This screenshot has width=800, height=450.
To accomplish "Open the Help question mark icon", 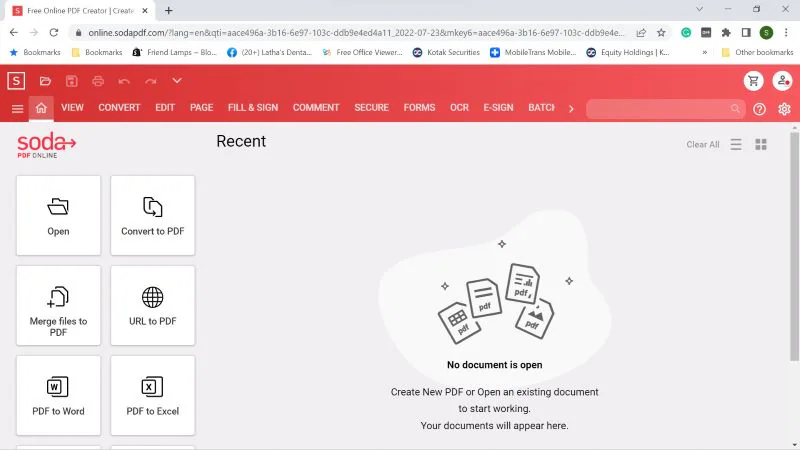I will point(759,109).
